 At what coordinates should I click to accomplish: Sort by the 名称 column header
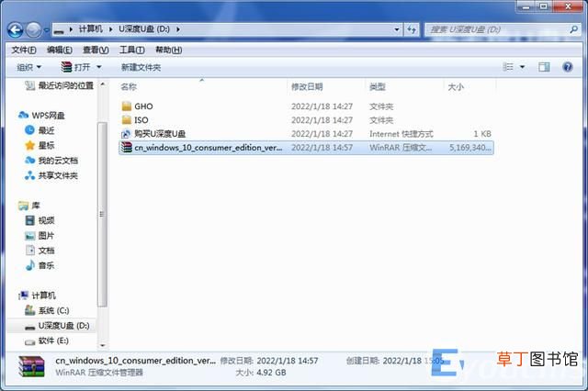129,87
